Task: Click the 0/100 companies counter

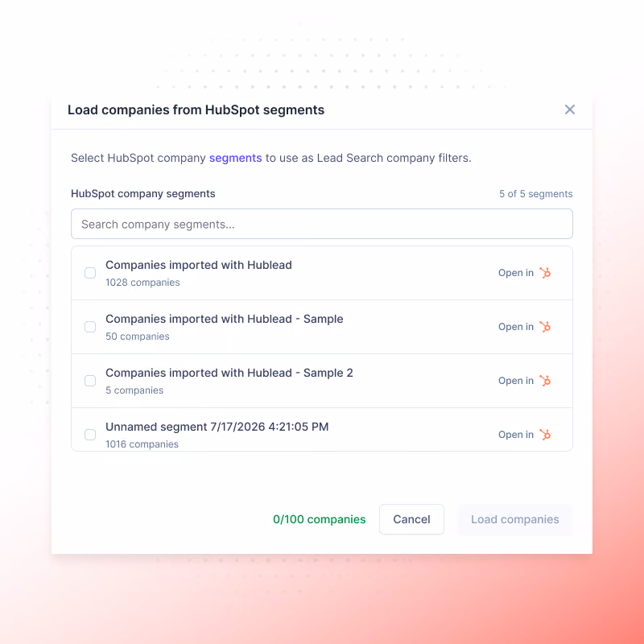Action: pos(319,519)
